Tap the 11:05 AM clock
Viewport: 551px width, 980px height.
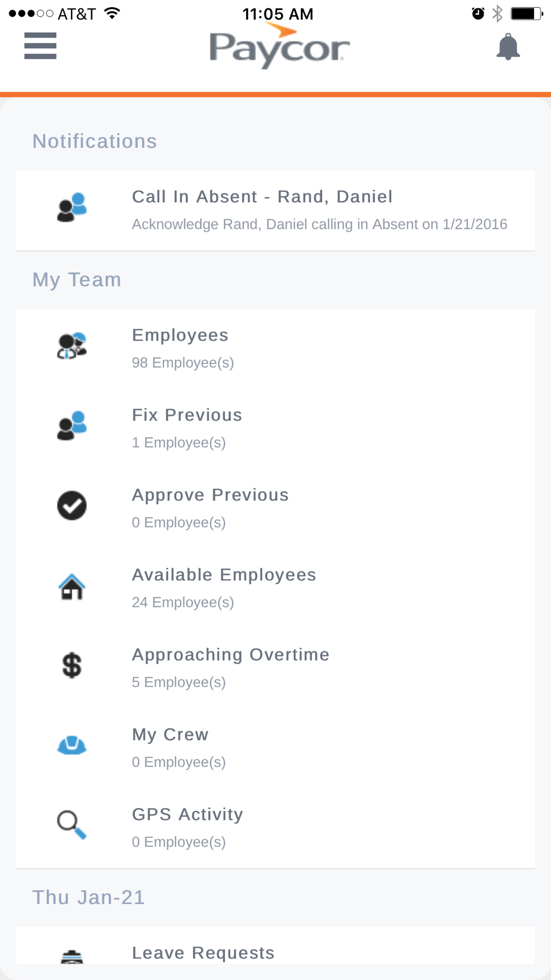(278, 14)
